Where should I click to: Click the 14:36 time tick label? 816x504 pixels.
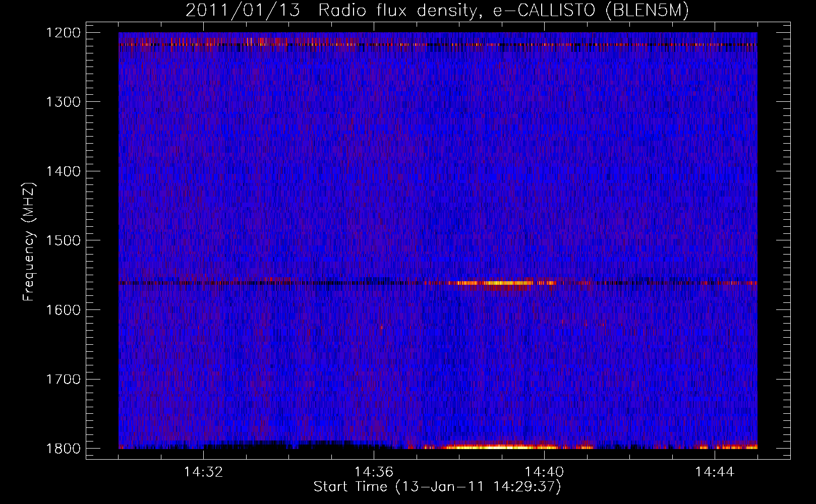pyautogui.click(x=374, y=472)
